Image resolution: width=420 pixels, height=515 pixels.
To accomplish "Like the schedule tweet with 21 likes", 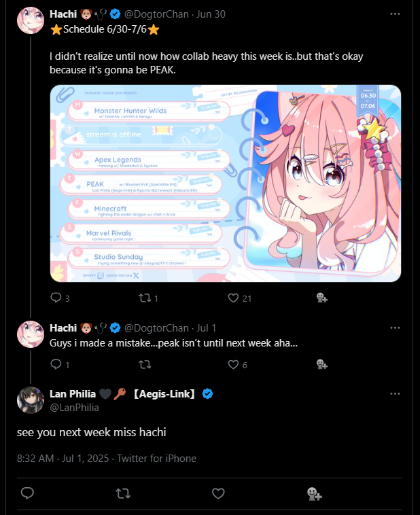I will (233, 298).
